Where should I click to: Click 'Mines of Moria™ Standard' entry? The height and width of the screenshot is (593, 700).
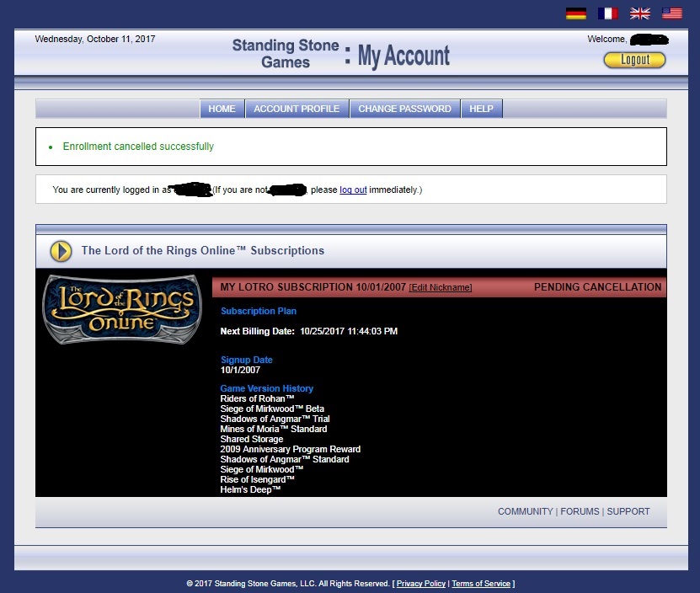tap(274, 429)
